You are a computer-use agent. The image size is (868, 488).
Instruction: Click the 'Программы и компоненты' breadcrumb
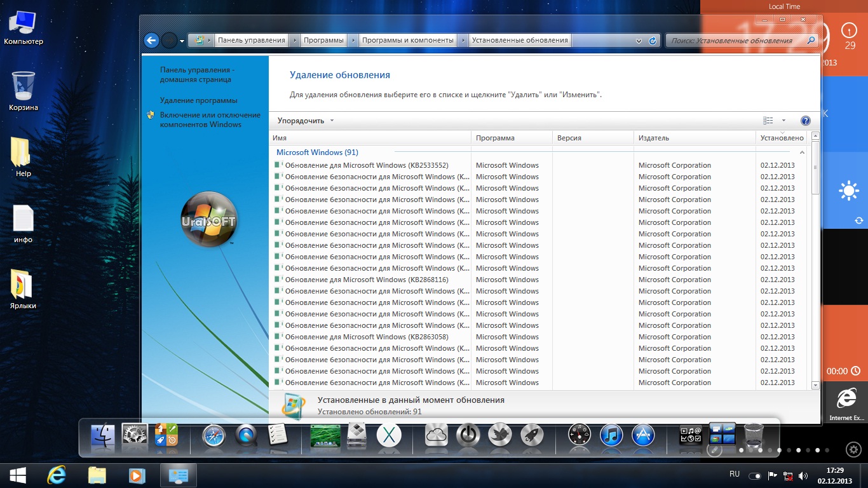coord(408,40)
